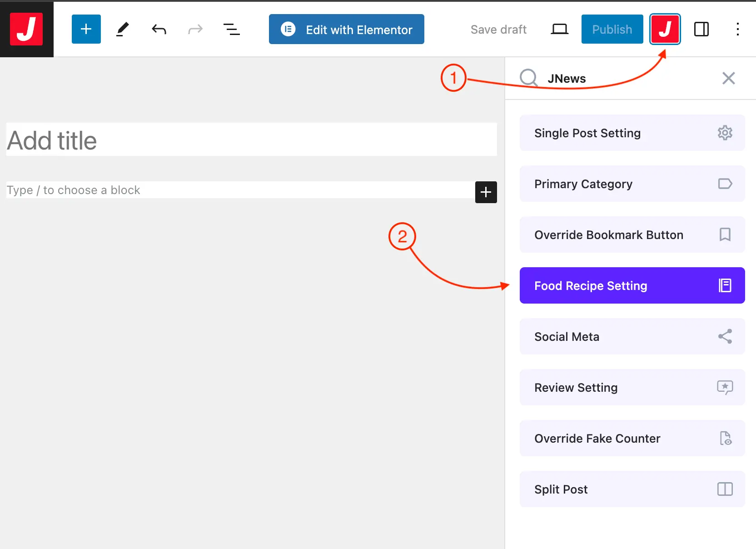Open Override Bookmark Button setting
The width and height of the screenshot is (756, 549).
[x=632, y=235]
